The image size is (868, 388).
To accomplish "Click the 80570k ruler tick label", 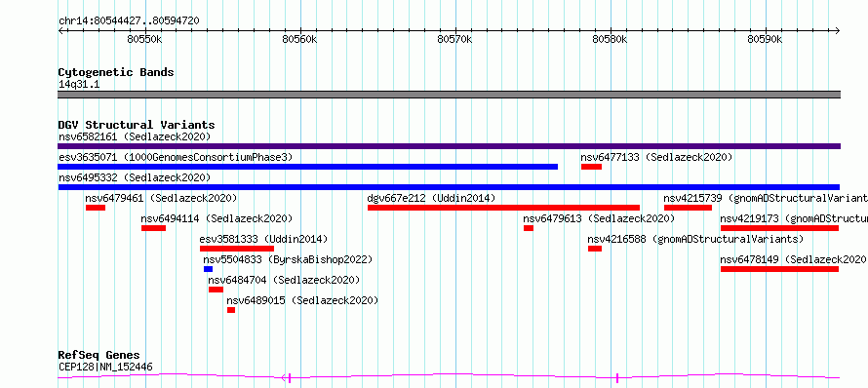I will click(x=454, y=39).
